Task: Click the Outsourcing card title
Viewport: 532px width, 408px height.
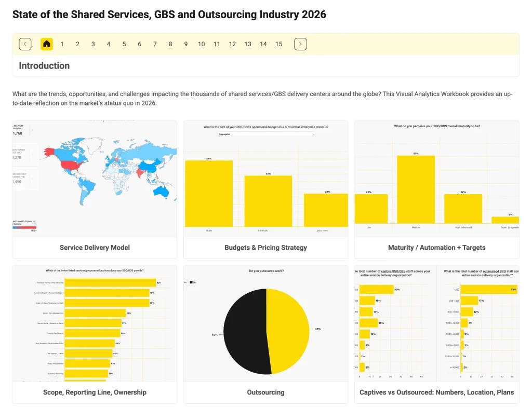Action: coord(265,392)
